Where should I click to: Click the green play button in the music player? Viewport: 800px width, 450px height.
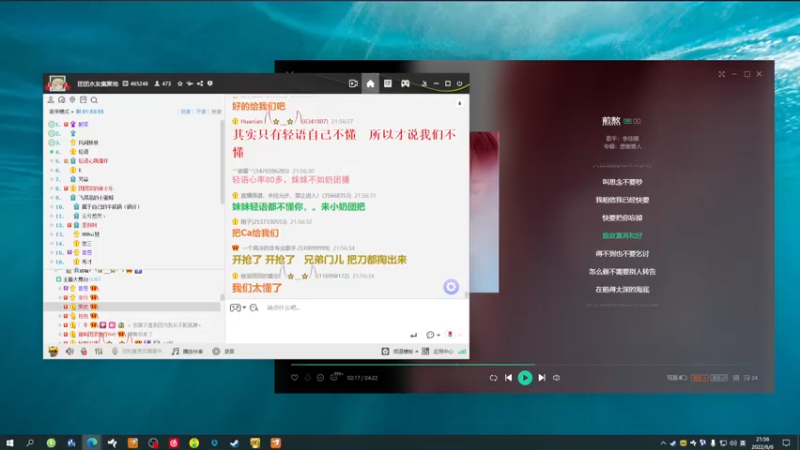tap(525, 378)
